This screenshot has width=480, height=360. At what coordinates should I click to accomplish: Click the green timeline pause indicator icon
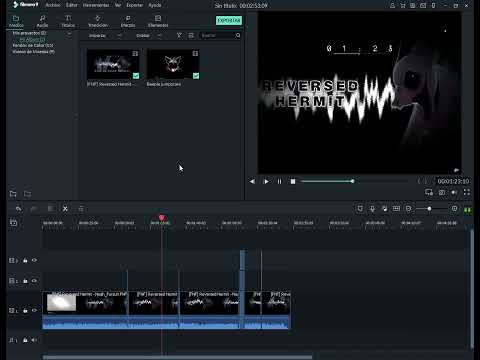click(467, 210)
